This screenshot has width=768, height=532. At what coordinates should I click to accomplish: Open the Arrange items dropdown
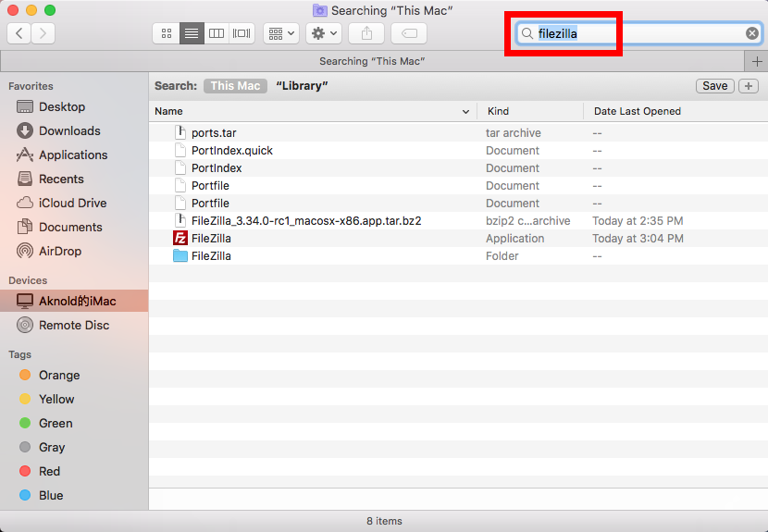click(280, 33)
